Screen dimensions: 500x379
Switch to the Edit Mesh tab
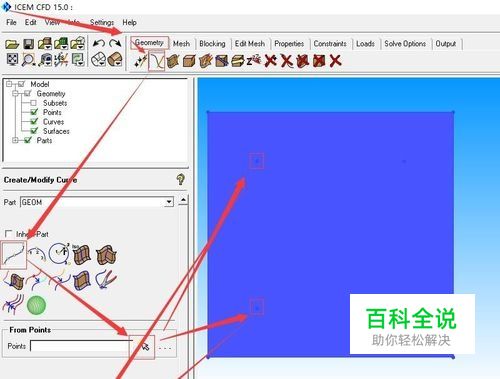click(250, 44)
